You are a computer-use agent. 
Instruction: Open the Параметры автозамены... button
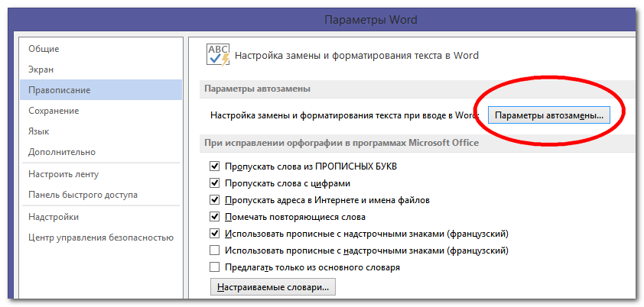pos(549,115)
